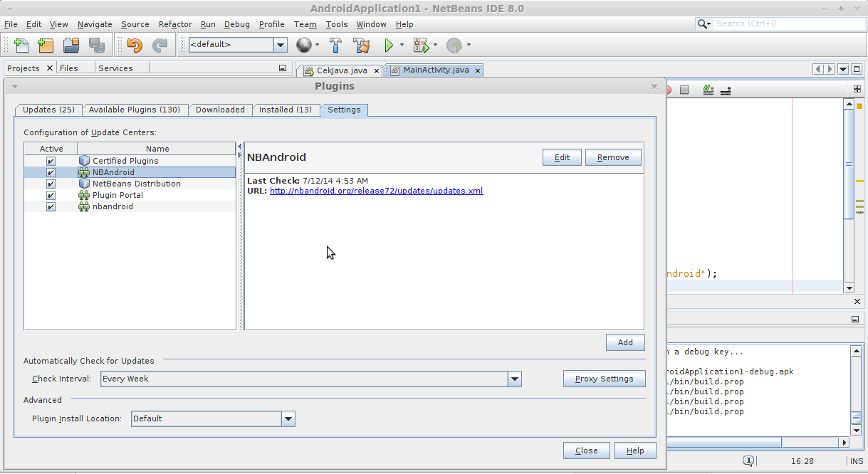Expand the Debug Project dropdown arrow
The height and width of the screenshot is (474, 868).
[x=435, y=46]
